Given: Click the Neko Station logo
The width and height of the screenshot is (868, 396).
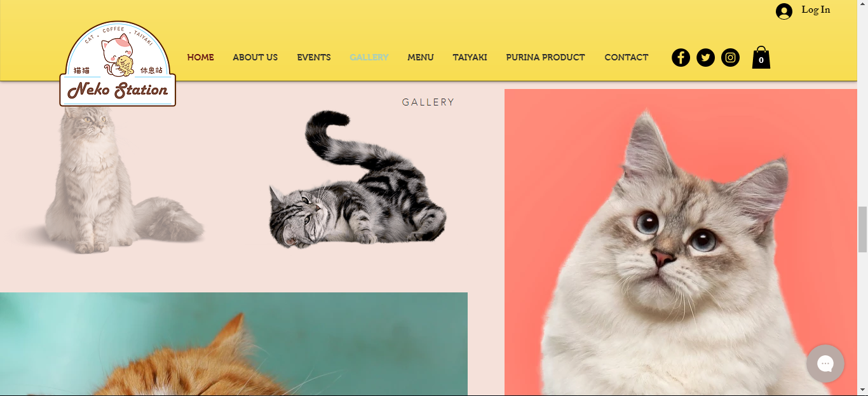Looking at the screenshot, I should [x=118, y=64].
